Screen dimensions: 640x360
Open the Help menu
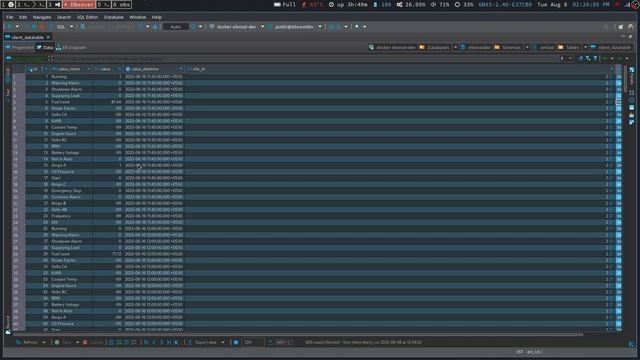(157, 17)
